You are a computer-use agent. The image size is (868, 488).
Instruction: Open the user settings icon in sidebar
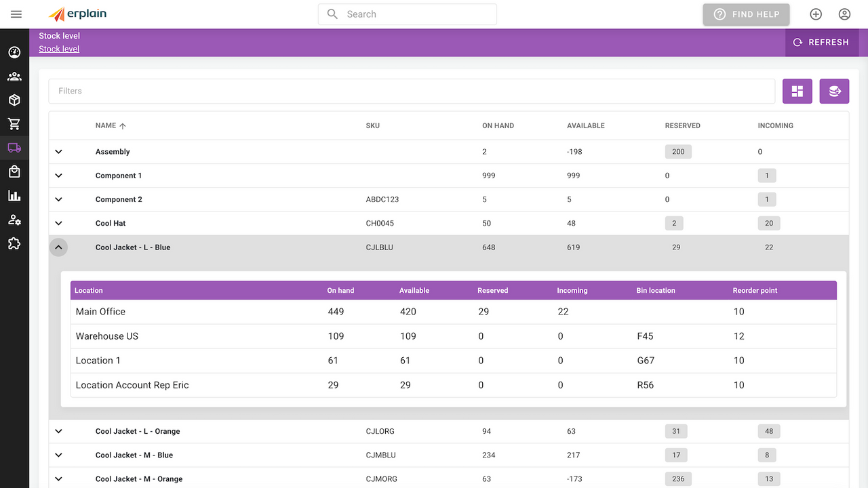14,220
